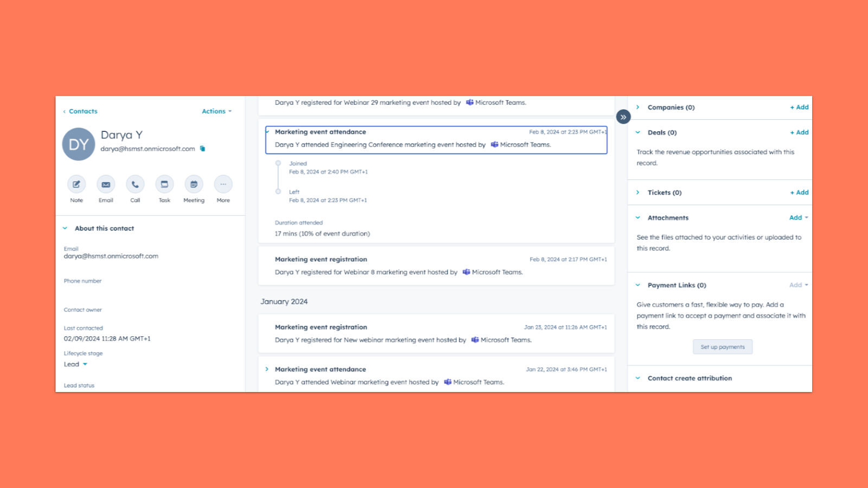The width and height of the screenshot is (868, 488).
Task: Click the Set up payments button
Action: click(x=722, y=346)
